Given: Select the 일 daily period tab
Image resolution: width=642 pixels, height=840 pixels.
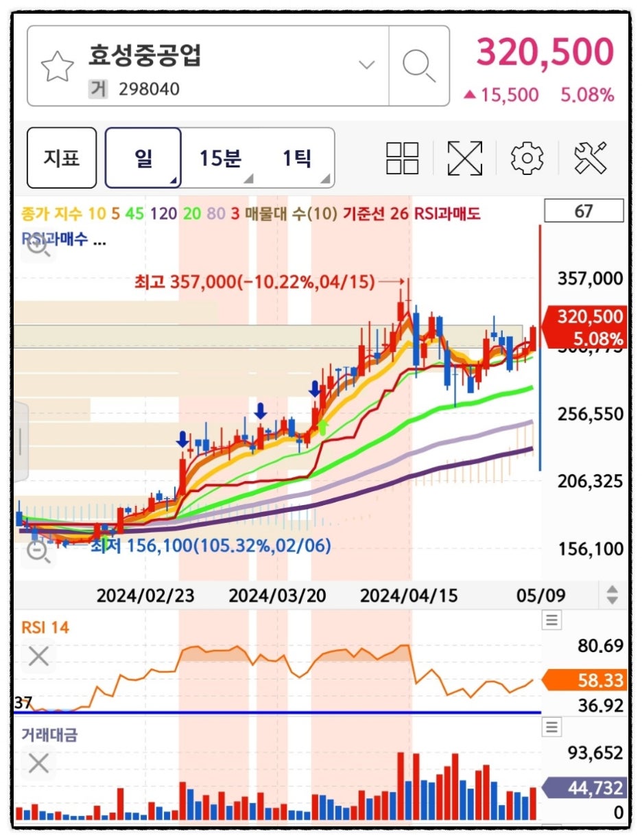Looking at the screenshot, I should click(x=143, y=159).
